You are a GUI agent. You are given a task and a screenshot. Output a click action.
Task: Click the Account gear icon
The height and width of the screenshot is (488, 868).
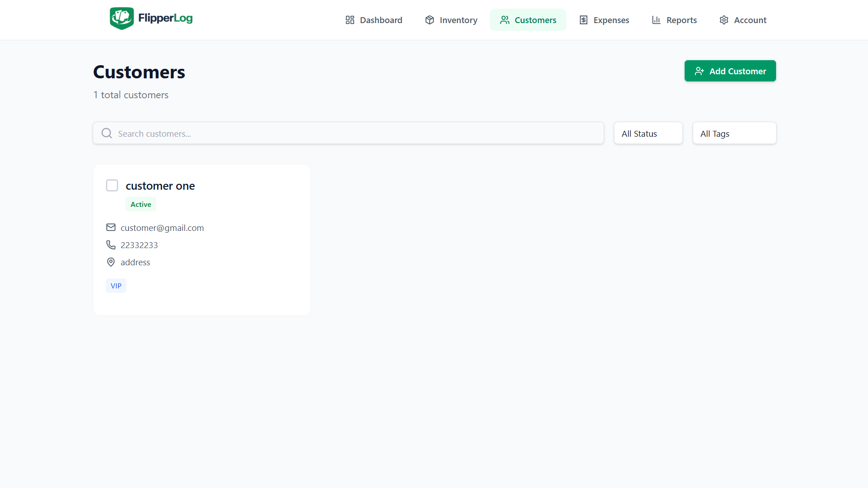pyautogui.click(x=724, y=20)
